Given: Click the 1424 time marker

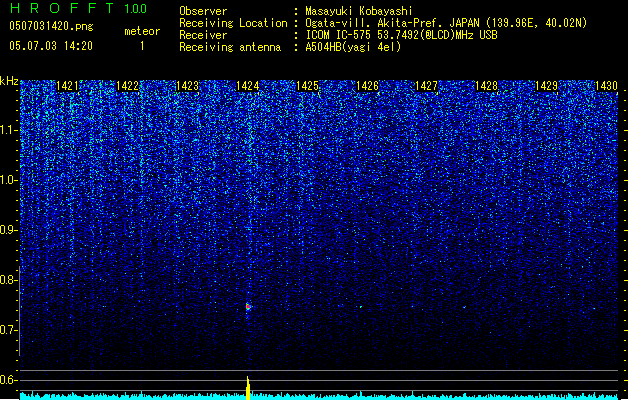Looking at the screenshot, I should tap(248, 86).
